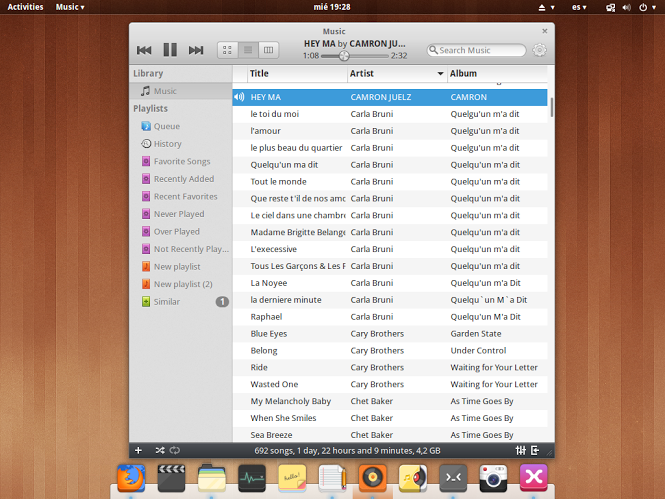665x499 pixels.
Task: Open the Activities overview
Action: [x=25, y=7]
